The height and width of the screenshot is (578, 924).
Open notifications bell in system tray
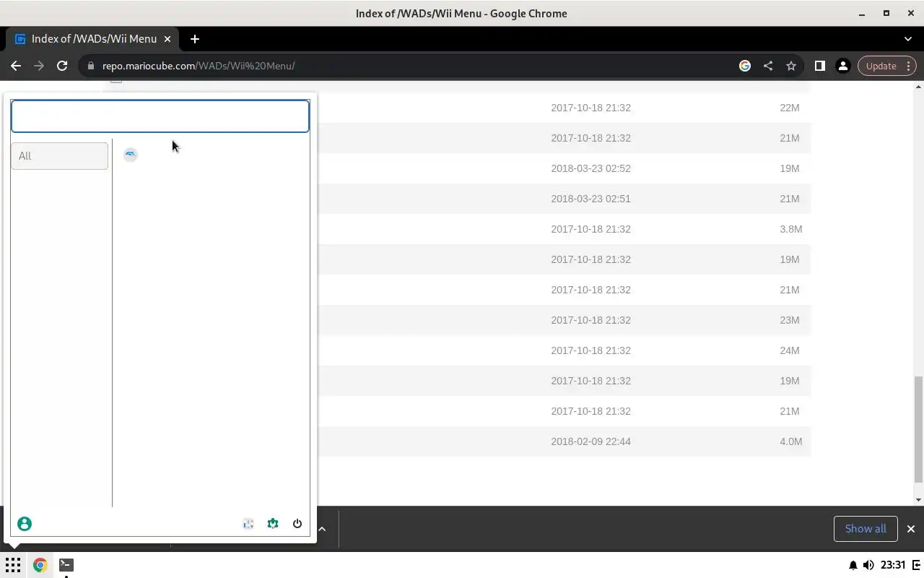pyautogui.click(x=853, y=565)
